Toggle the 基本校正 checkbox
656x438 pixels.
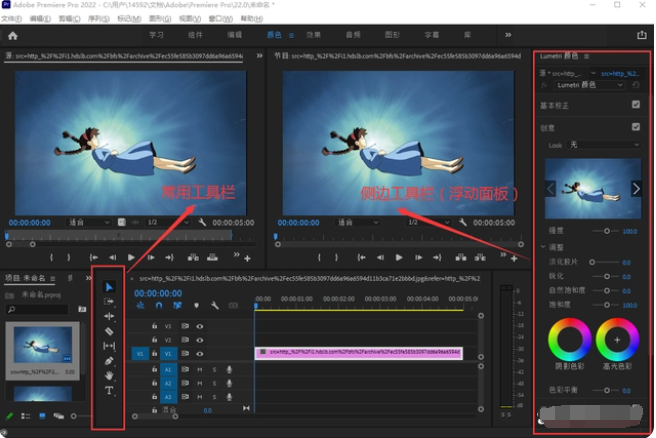(x=635, y=104)
